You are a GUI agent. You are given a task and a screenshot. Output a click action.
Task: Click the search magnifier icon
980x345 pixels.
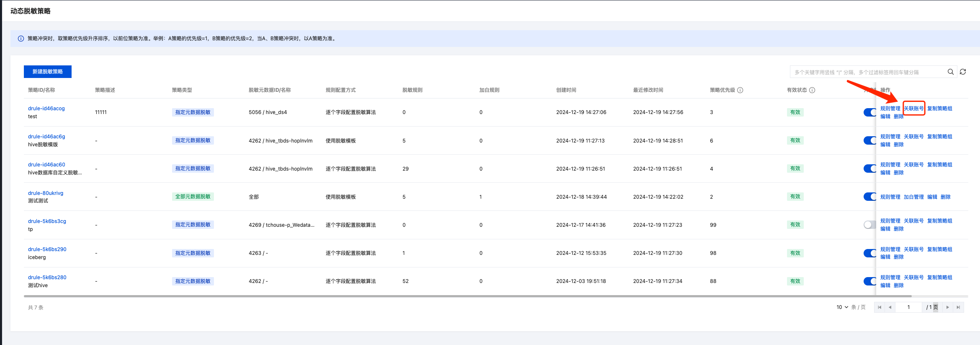951,72
